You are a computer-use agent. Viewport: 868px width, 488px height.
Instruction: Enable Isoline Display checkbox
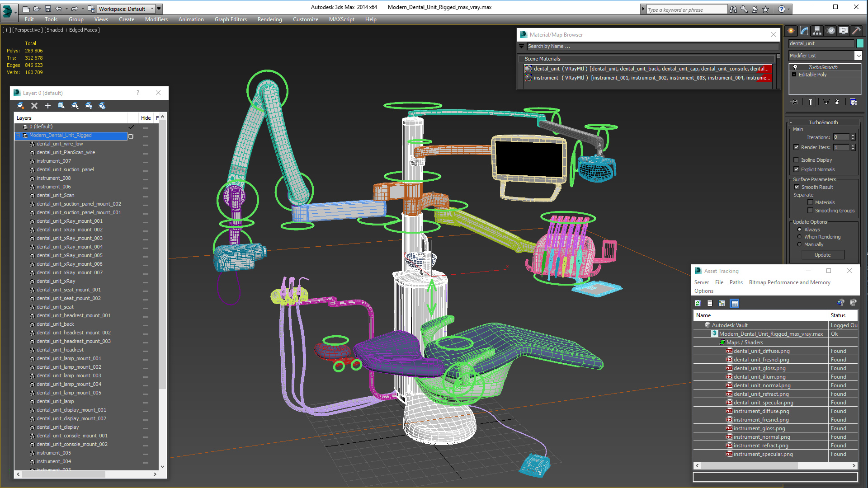[797, 160]
